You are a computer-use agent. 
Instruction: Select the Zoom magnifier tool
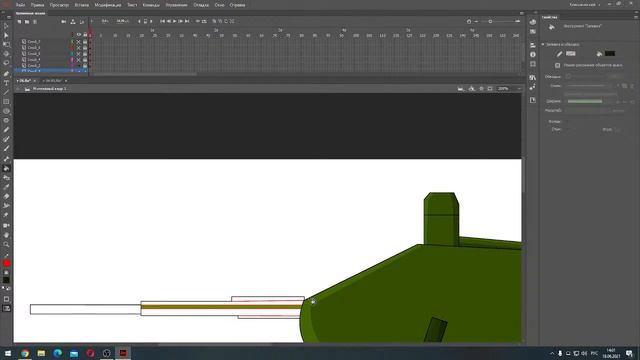6,244
